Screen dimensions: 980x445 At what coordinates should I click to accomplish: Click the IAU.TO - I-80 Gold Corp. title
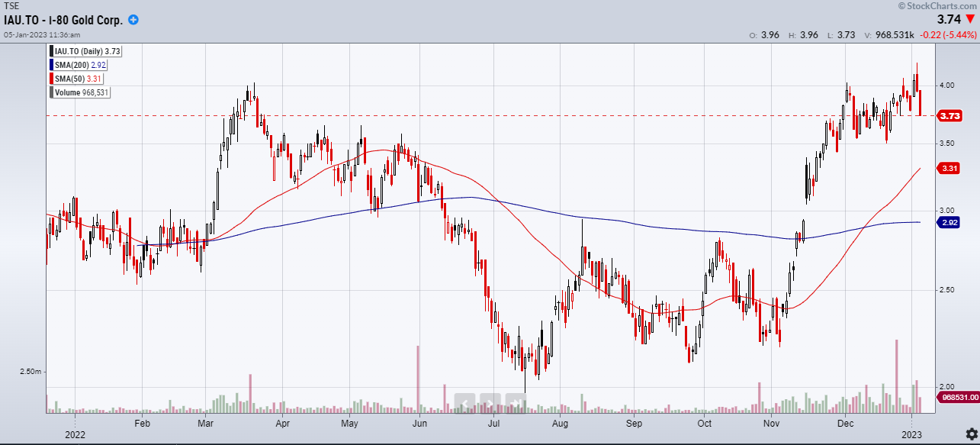coord(63,20)
